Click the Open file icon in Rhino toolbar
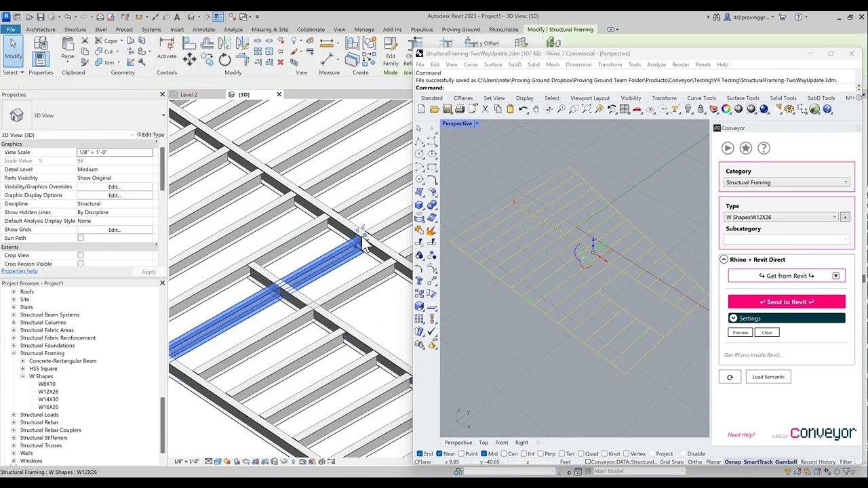 click(434, 109)
